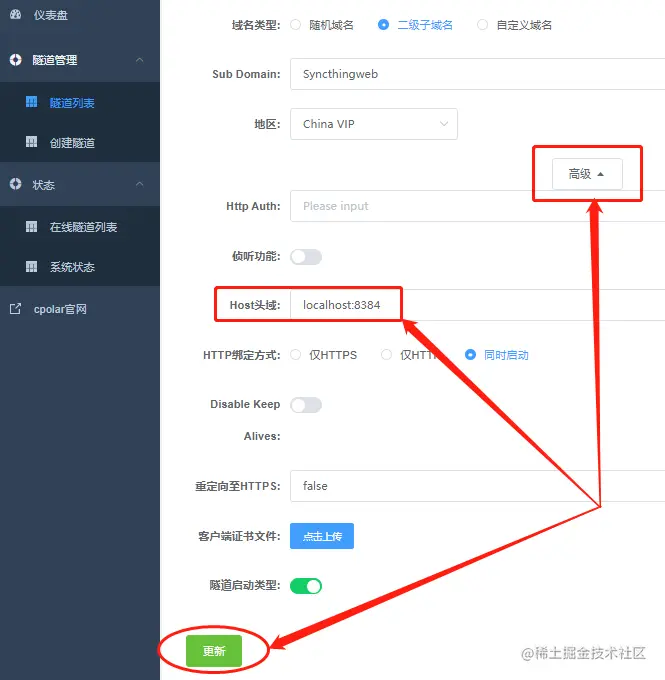Viewport: 665px width, 680px height.
Task: Click the online tunnel list grid icon
Action: pos(31,226)
